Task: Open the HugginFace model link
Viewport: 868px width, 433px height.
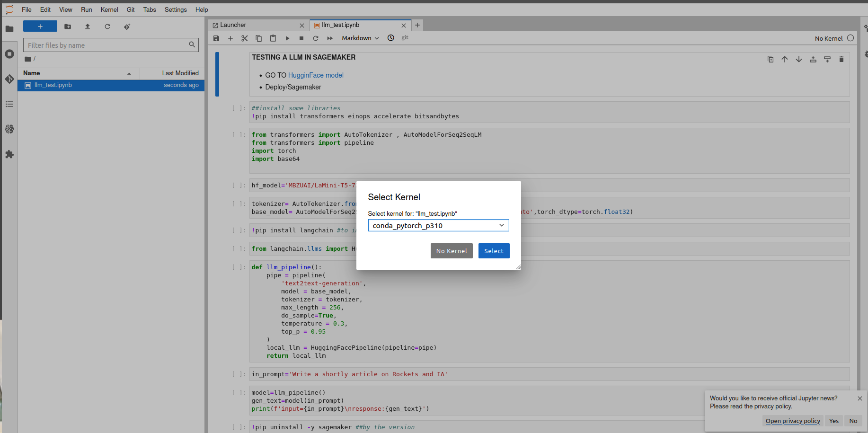Action: tap(316, 75)
